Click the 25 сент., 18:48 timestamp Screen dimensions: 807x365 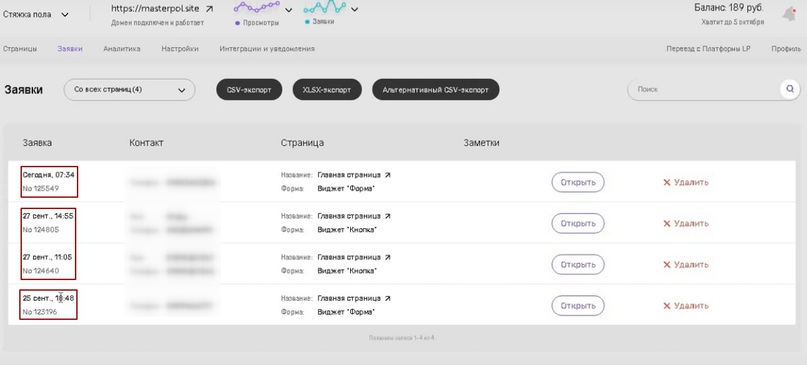tap(48, 298)
